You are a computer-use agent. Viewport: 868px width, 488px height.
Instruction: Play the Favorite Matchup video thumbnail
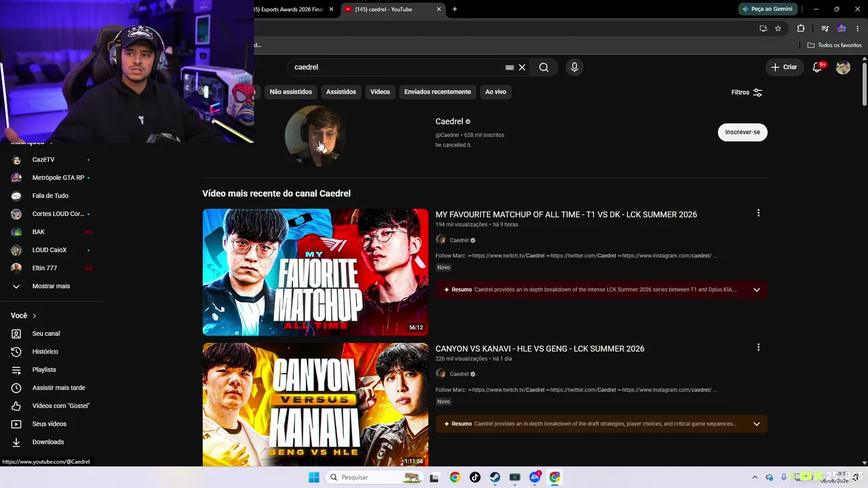click(315, 272)
